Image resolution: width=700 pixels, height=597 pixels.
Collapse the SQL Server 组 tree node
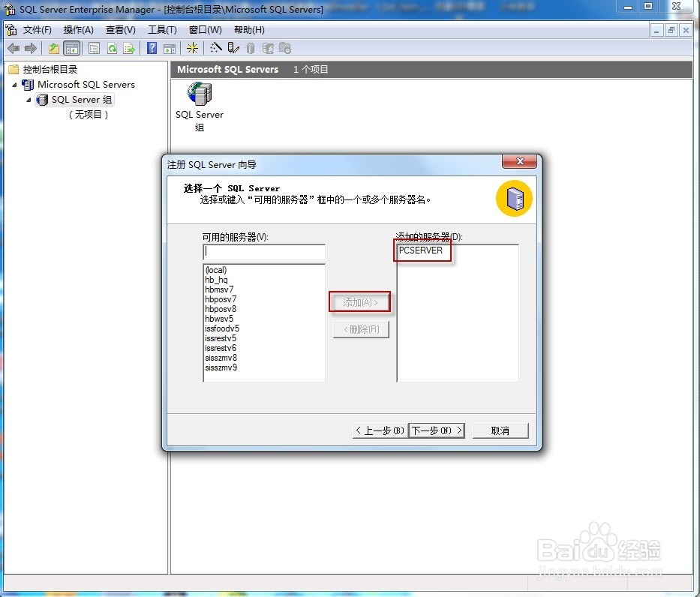pyautogui.click(x=29, y=100)
